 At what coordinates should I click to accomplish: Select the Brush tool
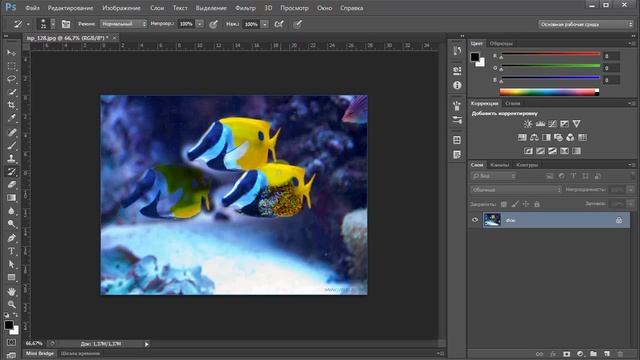point(11,145)
